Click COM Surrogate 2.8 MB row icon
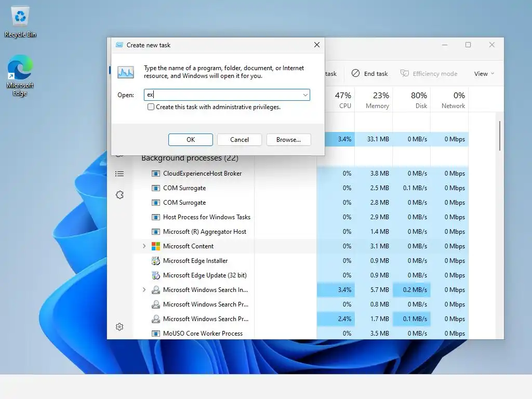The width and height of the screenshot is (532, 399). point(156,203)
